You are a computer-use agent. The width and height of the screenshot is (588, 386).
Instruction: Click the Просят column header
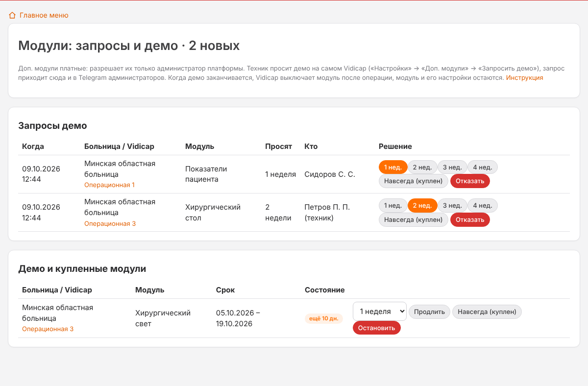pos(278,146)
